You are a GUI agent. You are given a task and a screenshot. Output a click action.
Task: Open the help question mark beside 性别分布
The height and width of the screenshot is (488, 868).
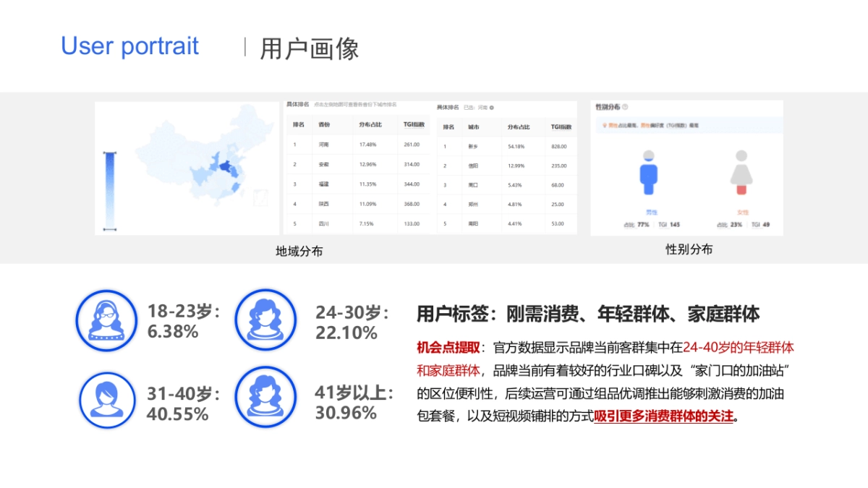(x=625, y=105)
